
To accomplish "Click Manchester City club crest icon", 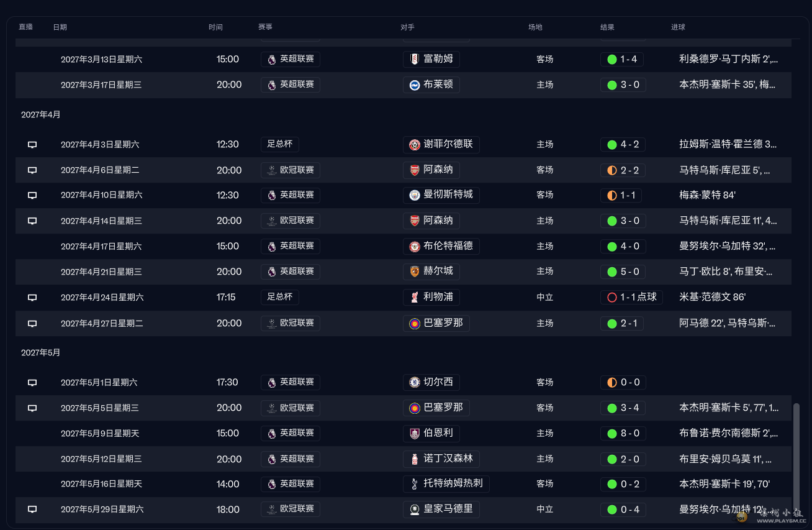I will pos(414,195).
